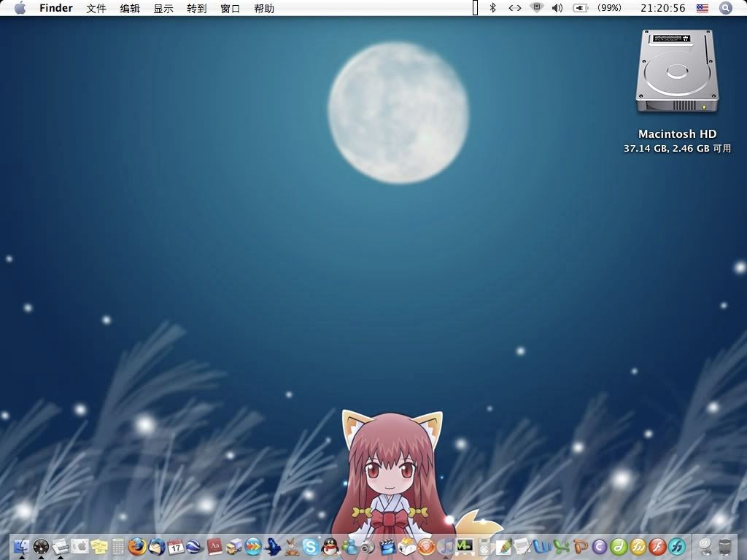The width and height of the screenshot is (747, 560).
Task: Open the battery power status icon
Action: tap(580, 8)
